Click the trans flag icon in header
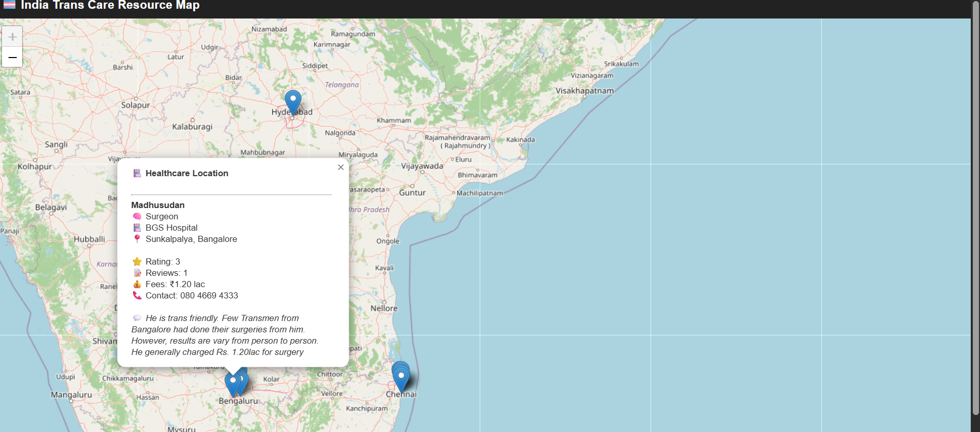Viewport: 980px width, 432px height. (9, 5)
